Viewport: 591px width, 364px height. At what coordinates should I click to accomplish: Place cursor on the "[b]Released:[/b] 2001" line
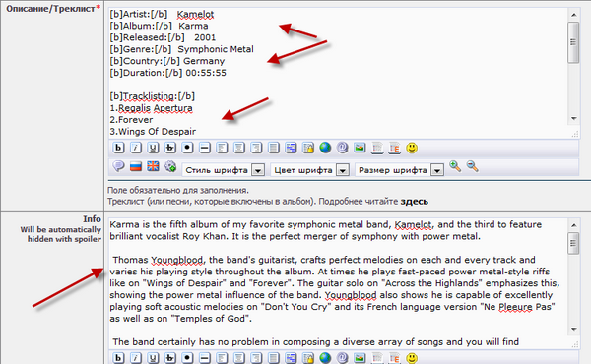(163, 37)
